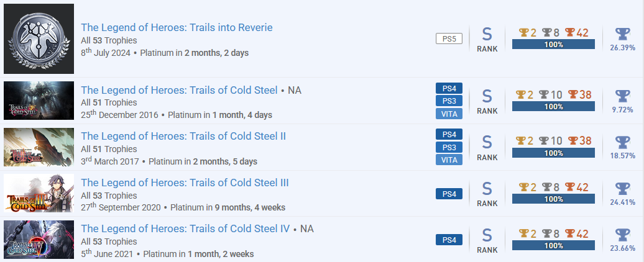
Task: Click PS3 tag on Trails of Cold Steel NA 9.72%
Action: pyautogui.click(x=449, y=101)
